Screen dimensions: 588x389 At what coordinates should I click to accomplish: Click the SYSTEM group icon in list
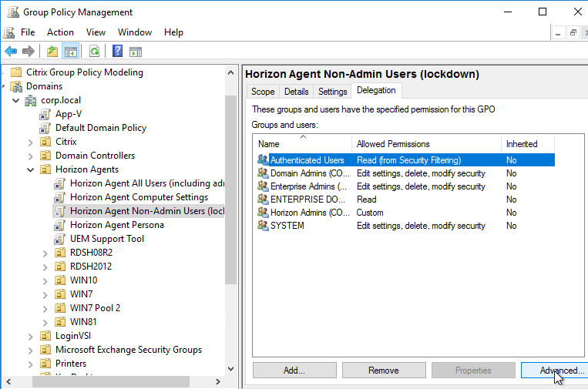[263, 225]
